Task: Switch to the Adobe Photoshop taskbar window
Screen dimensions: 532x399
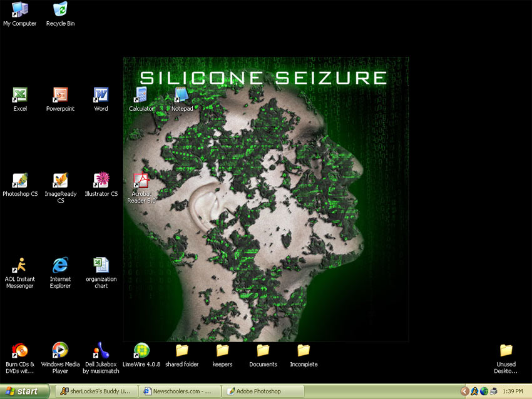Action: (260, 391)
